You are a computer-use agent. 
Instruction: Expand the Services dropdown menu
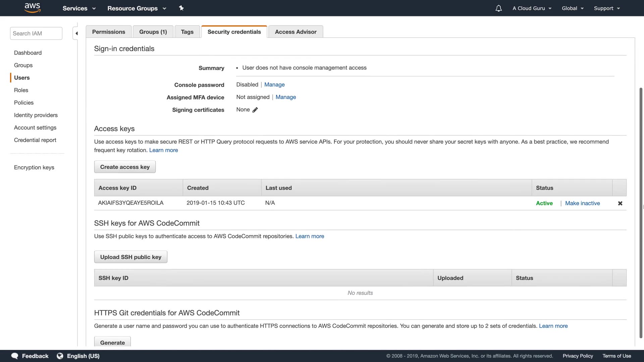(79, 8)
